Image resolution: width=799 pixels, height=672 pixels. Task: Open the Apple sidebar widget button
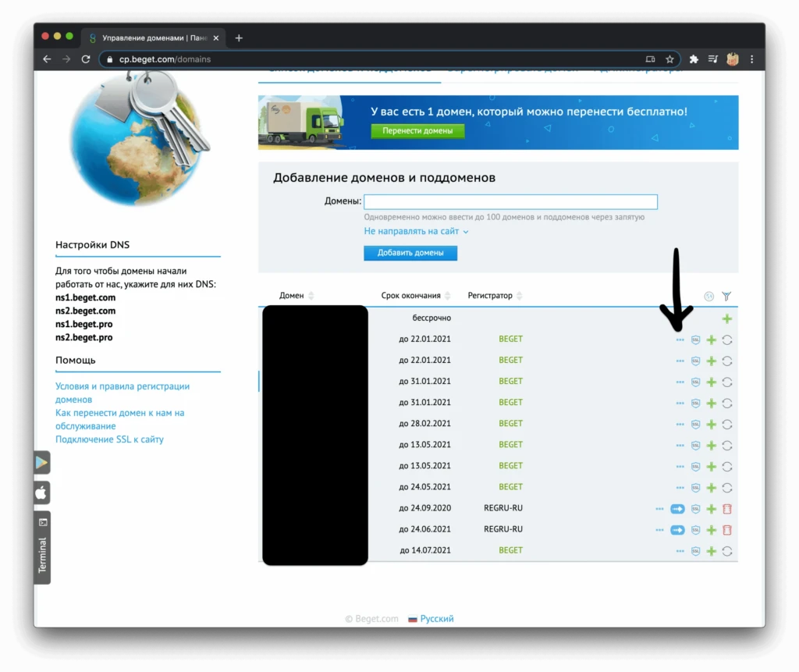click(x=42, y=493)
